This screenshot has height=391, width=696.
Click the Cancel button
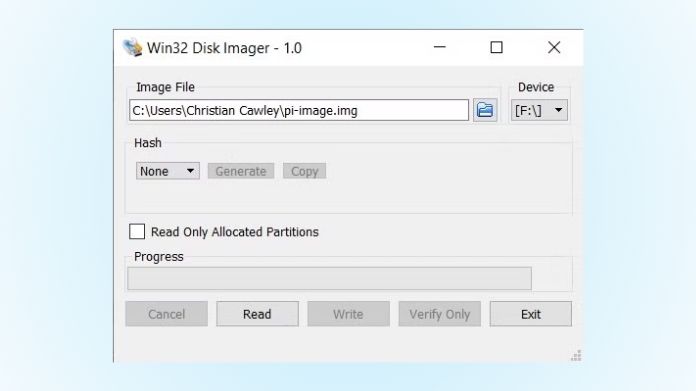point(166,314)
